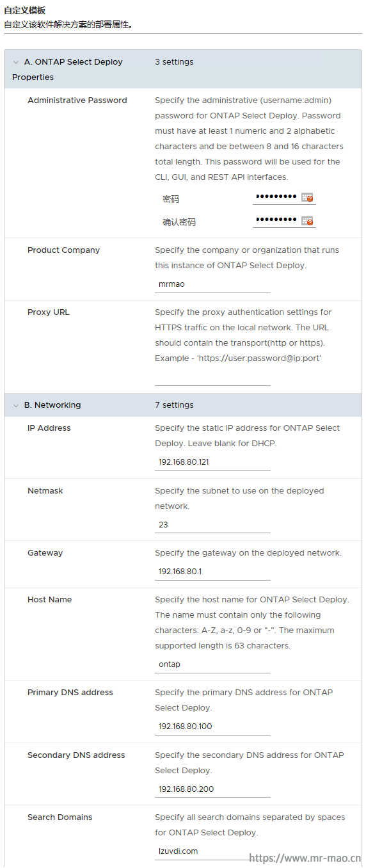Open the www.mr-mao.cn watermark link
The height and width of the screenshot is (868, 366).
pos(305,858)
